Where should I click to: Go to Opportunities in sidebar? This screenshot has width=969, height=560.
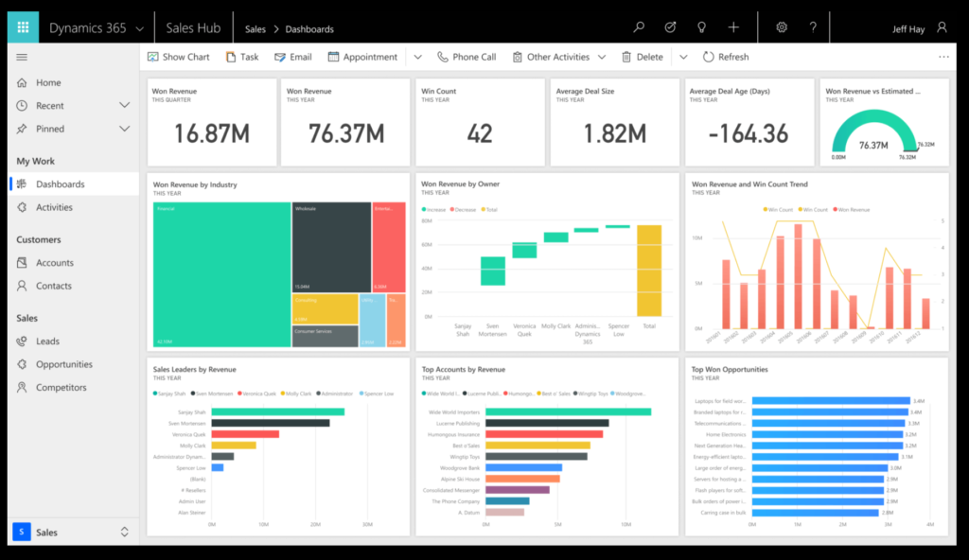click(63, 364)
